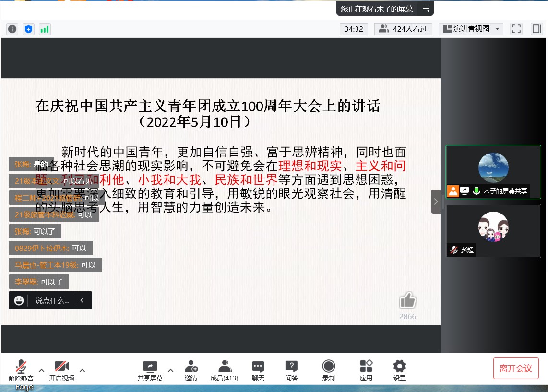Click the orange host person icon
Viewport: 548px width, 392px height.
tap(453, 191)
